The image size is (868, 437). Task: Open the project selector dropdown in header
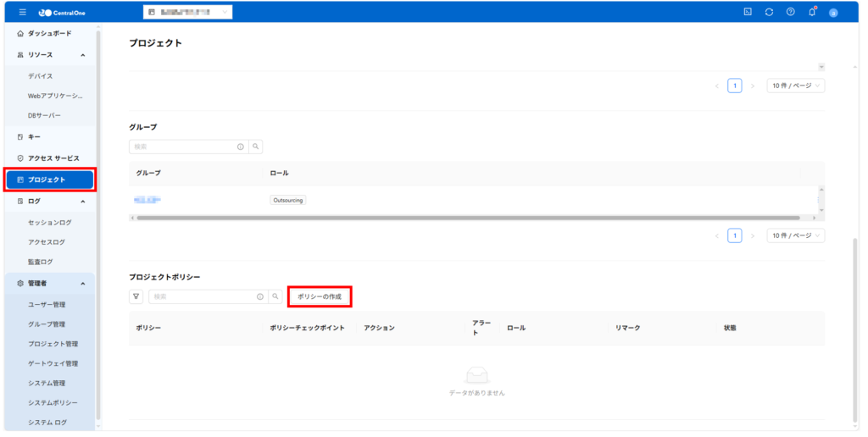click(x=186, y=12)
